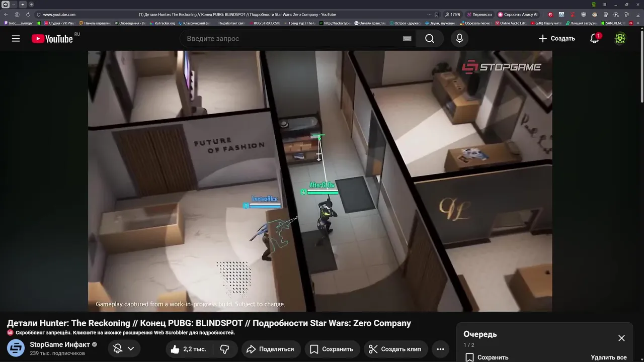
Task: Click 'Спросить Алису AI' button
Action: point(518,15)
